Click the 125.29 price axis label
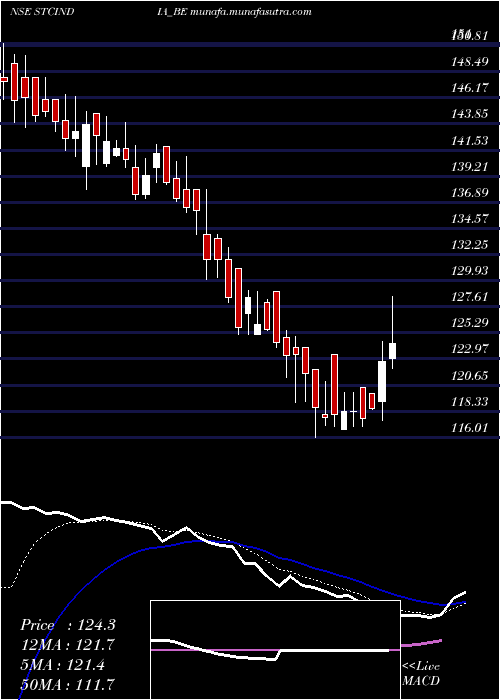 pos(471,323)
